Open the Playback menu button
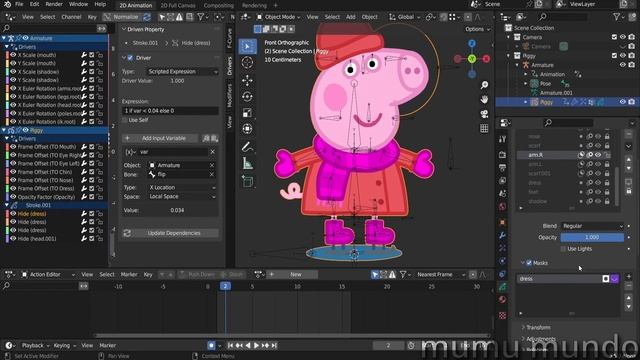640x360 pixels. click(x=35, y=345)
